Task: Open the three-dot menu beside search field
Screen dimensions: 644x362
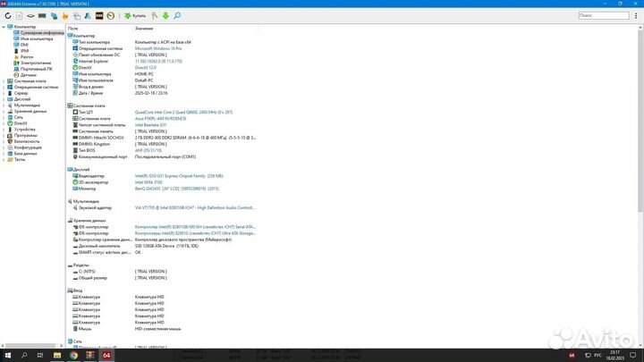Action: pos(636,15)
